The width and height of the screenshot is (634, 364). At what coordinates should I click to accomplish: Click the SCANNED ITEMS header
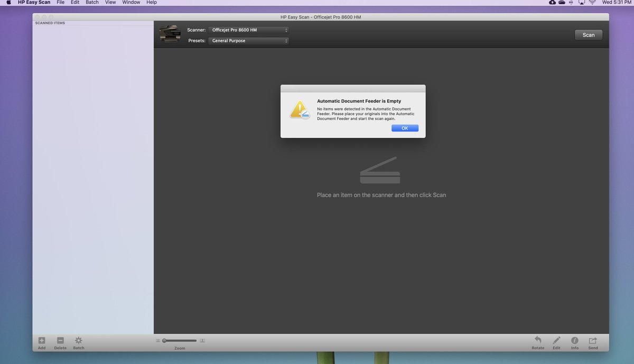(x=50, y=23)
